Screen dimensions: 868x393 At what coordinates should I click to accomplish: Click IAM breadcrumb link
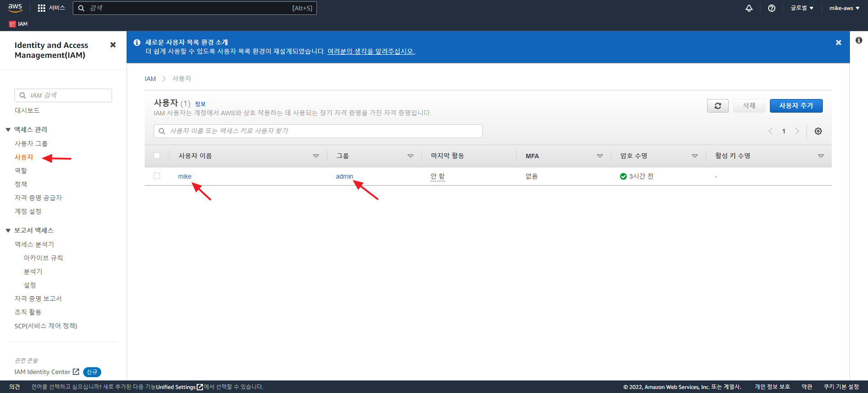coord(150,79)
